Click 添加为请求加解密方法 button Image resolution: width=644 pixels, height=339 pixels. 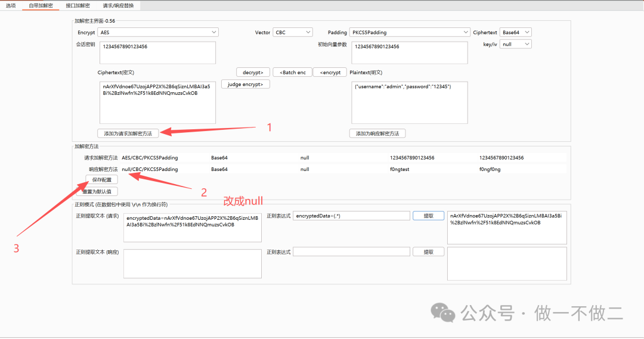128,133
